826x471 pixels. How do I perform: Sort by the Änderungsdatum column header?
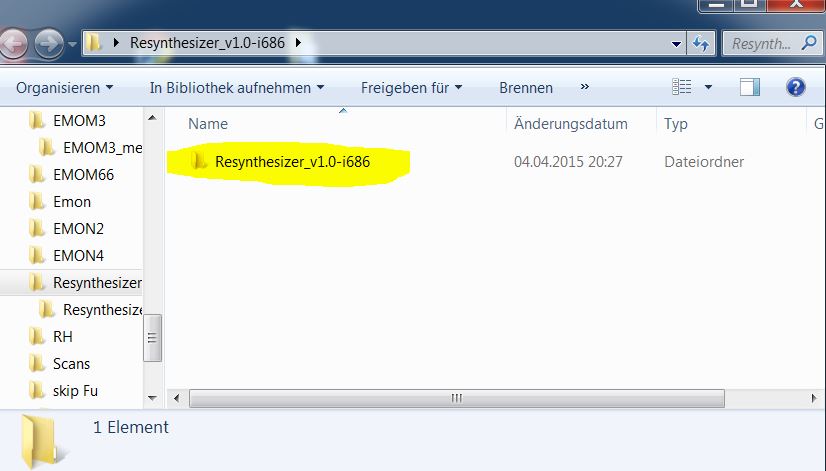coord(571,124)
